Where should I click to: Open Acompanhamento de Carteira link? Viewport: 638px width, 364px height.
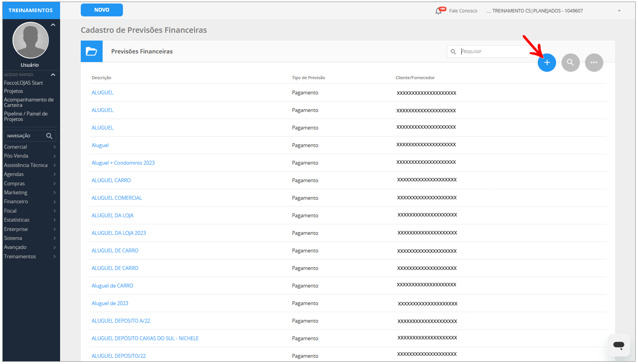point(29,103)
